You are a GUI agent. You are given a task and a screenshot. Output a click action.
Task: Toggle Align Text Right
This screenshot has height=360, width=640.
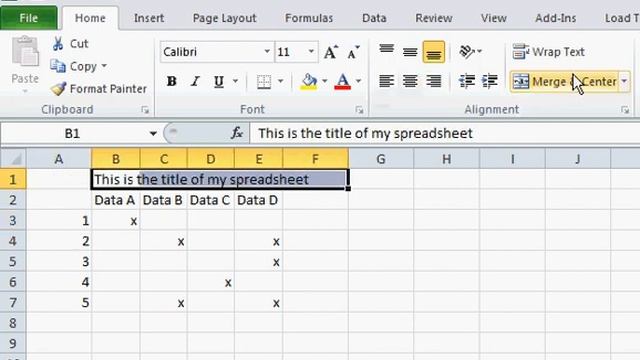point(433,81)
